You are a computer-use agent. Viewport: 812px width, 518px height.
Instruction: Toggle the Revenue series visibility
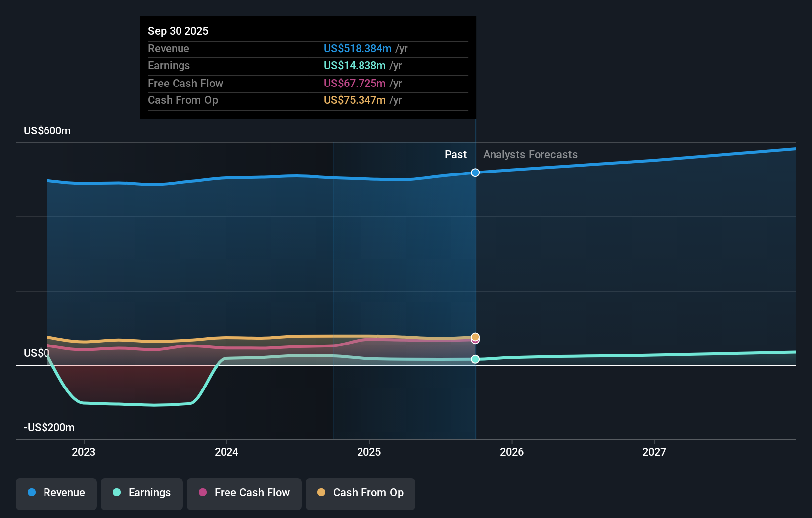(x=56, y=493)
